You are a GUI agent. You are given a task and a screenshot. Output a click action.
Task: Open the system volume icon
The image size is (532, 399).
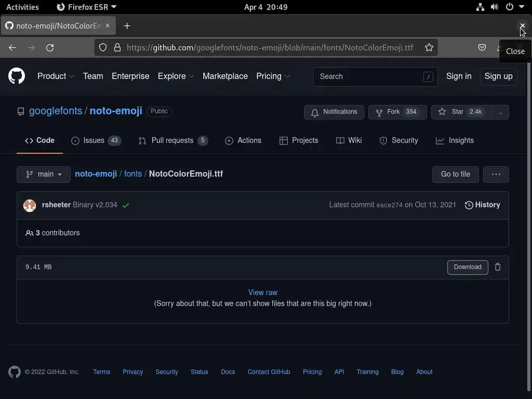(x=495, y=7)
